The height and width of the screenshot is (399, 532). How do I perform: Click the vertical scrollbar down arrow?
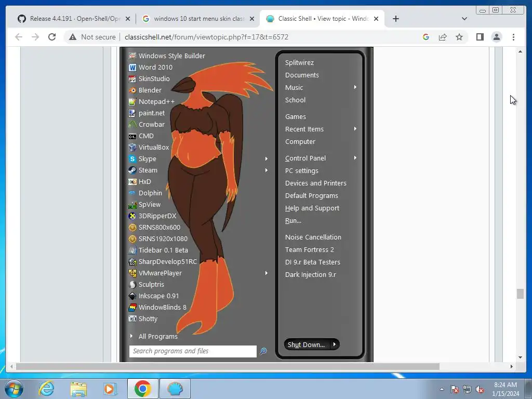520,357
